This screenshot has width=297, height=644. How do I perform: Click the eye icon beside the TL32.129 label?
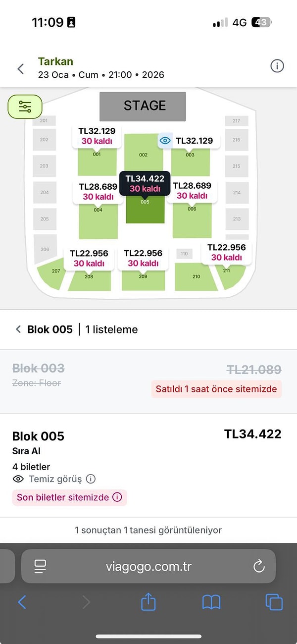click(165, 141)
